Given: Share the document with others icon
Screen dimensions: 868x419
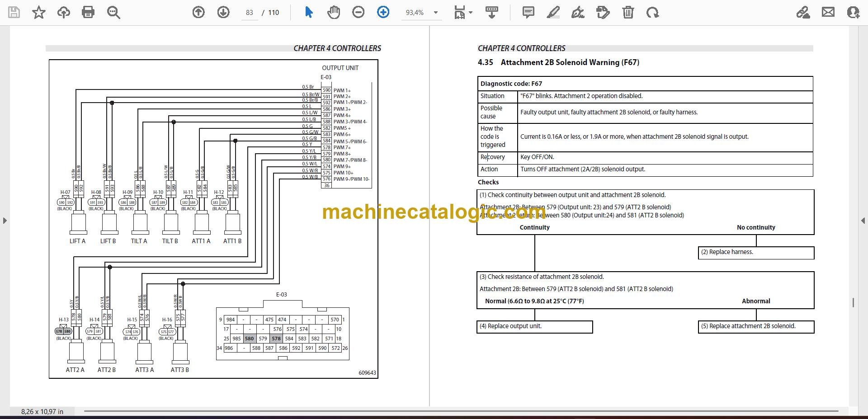Looking at the screenshot, I should pos(853,12).
